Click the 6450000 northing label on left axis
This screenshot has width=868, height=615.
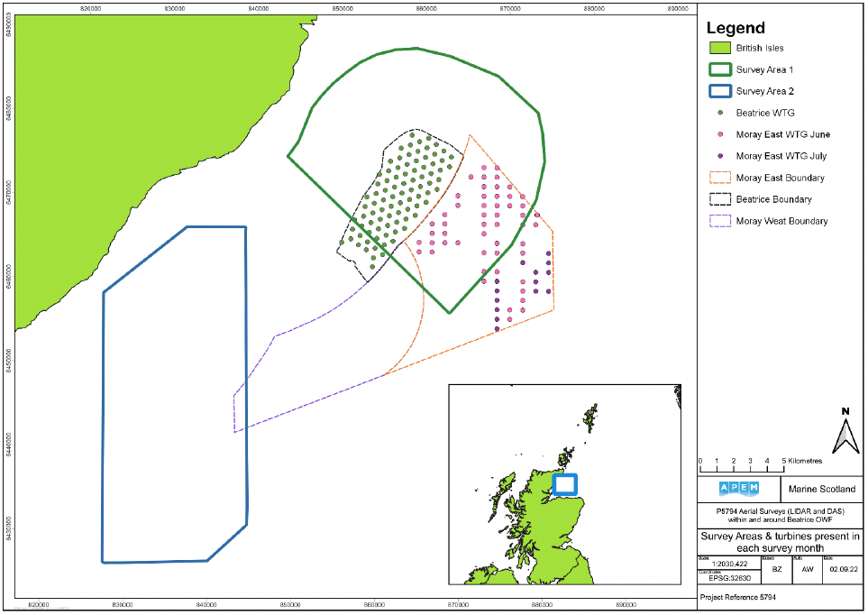click(x=8, y=360)
